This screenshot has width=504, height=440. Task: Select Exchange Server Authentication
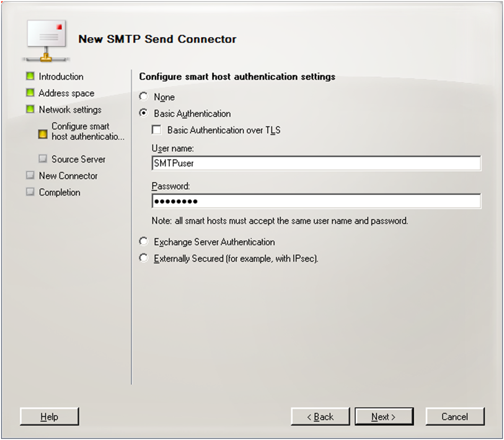point(143,241)
